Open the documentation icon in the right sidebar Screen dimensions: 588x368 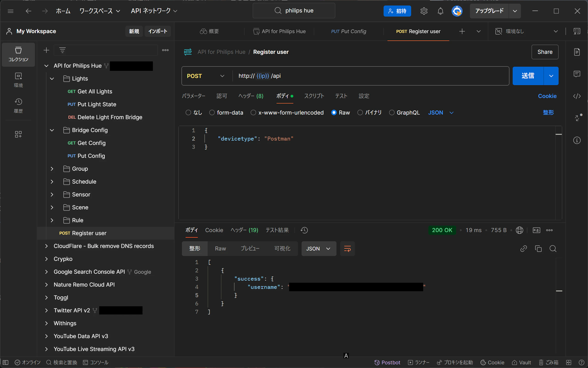point(577,52)
